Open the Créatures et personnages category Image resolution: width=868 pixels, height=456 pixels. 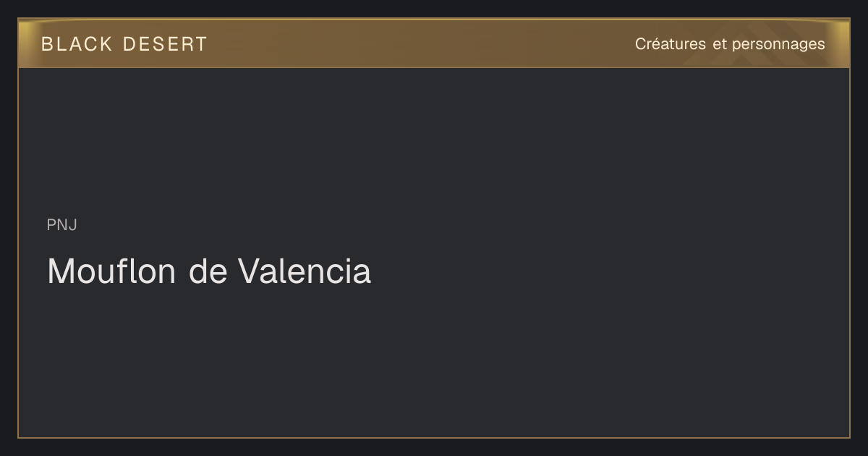pyautogui.click(x=730, y=44)
